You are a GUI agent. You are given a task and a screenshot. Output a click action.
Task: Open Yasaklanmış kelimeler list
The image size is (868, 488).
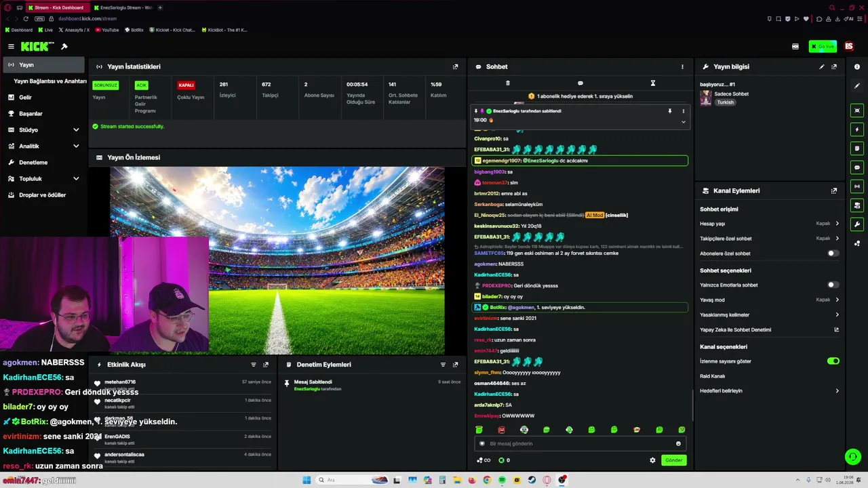tap(770, 315)
